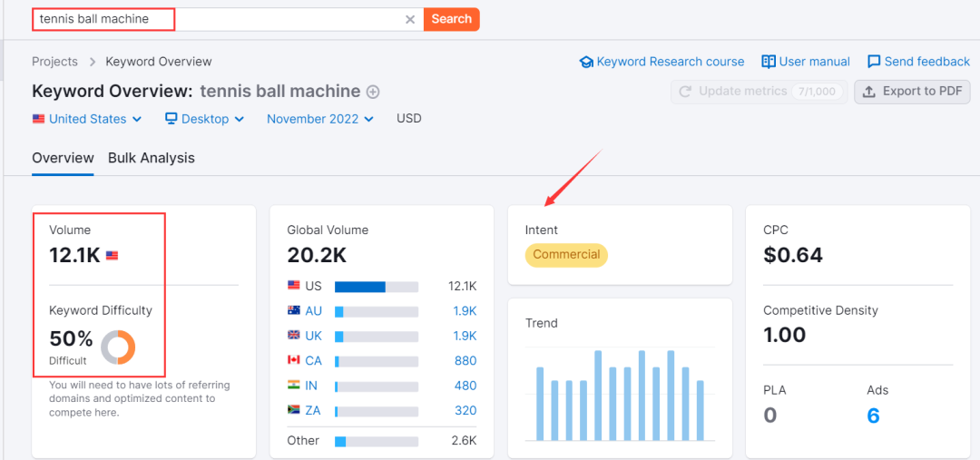Click the Keyword Difficulty donut chart
Screen dimensions: 980x460
coord(118,347)
